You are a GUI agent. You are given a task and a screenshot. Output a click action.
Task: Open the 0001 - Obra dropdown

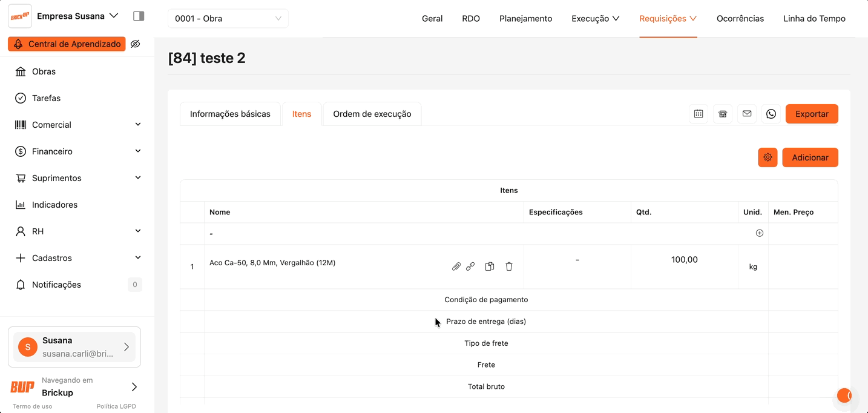point(228,19)
